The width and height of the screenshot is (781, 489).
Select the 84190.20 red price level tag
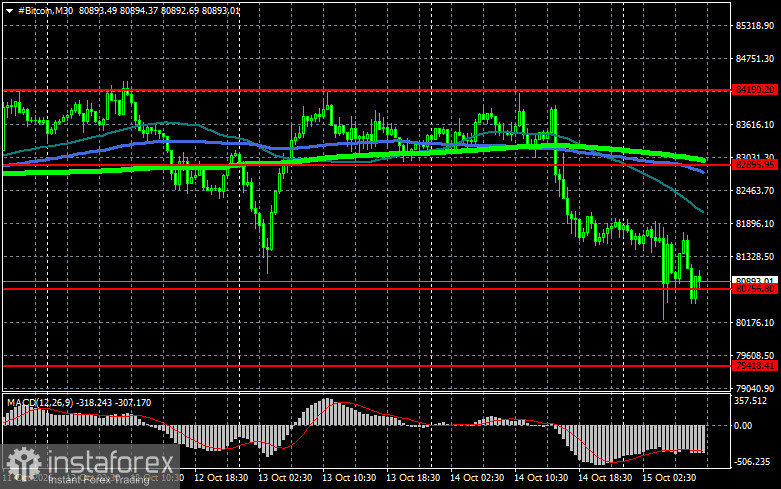click(755, 90)
